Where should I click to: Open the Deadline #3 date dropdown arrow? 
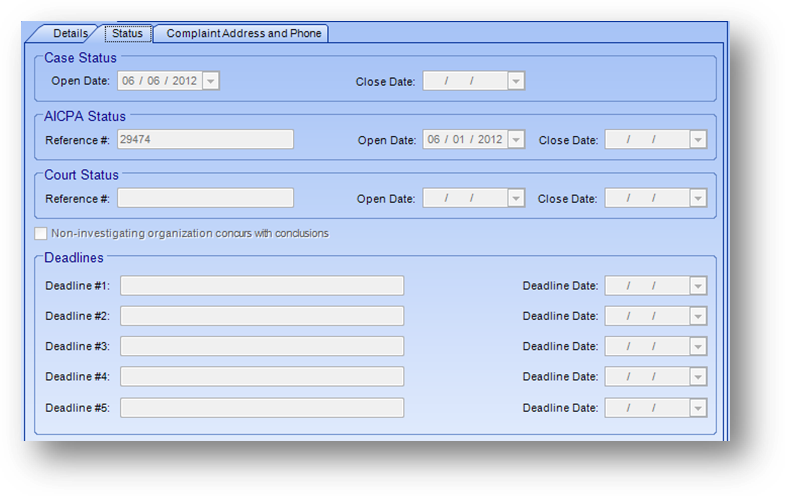click(698, 346)
